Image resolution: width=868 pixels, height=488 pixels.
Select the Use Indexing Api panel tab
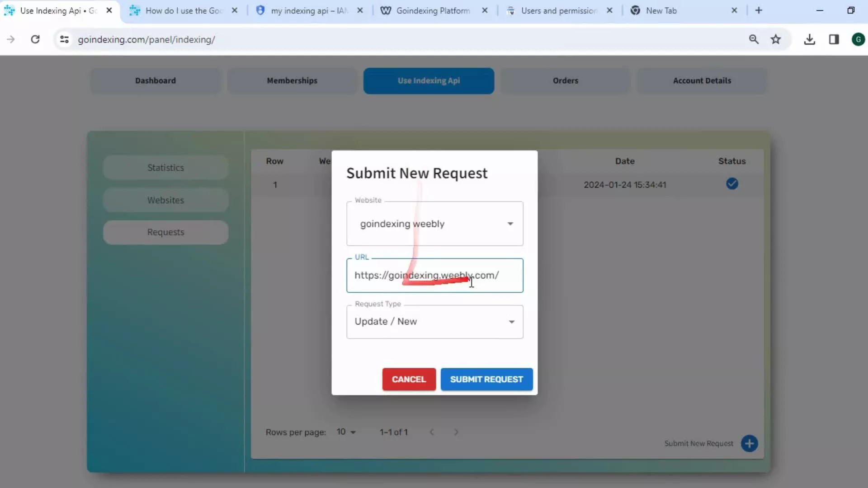[x=429, y=80]
